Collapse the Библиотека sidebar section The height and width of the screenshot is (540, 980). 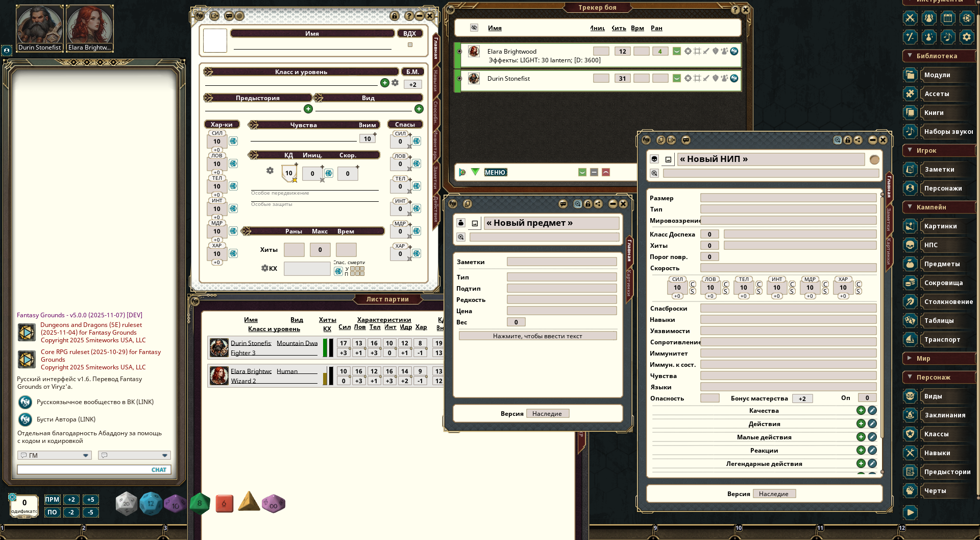click(910, 56)
